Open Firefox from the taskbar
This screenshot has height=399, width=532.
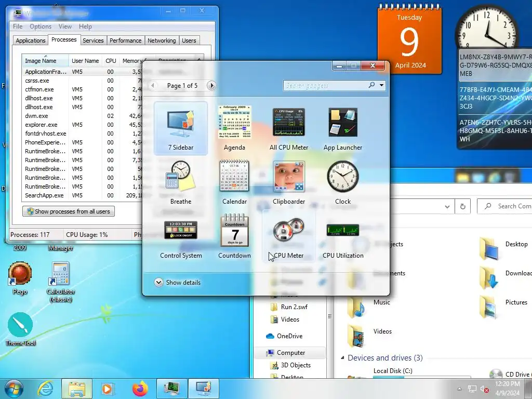point(140,389)
